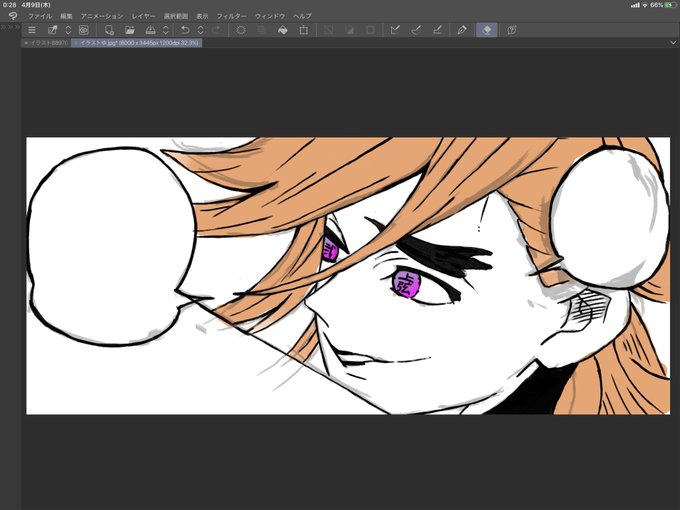Open the 選択範囲 menu
This screenshot has width=680, height=510.
coord(176,16)
